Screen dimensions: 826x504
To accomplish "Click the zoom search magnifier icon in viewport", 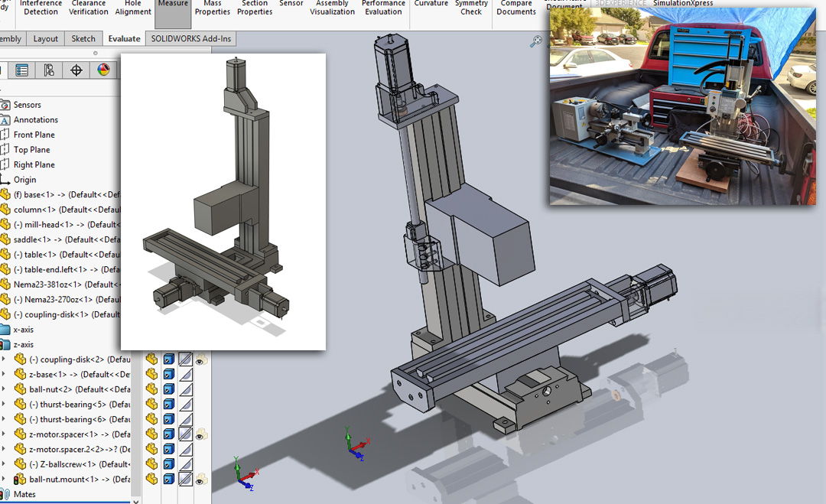I will [x=535, y=41].
